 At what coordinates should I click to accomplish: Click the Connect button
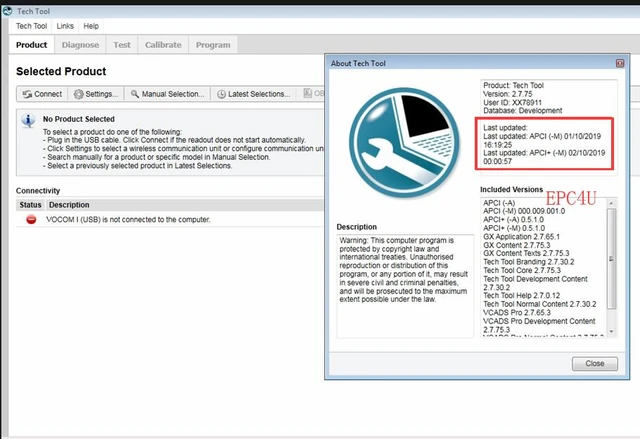tap(42, 94)
